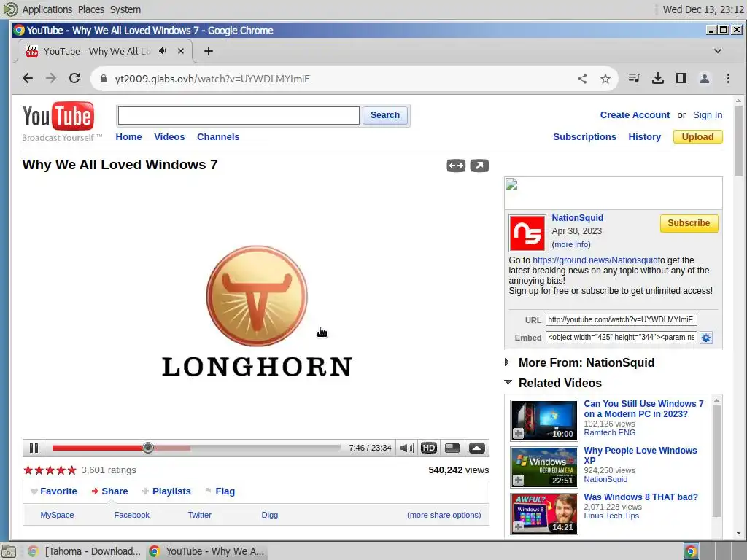Screen dimensions: 747x560
Task: Share this page icon in address bar
Action: tap(582, 79)
